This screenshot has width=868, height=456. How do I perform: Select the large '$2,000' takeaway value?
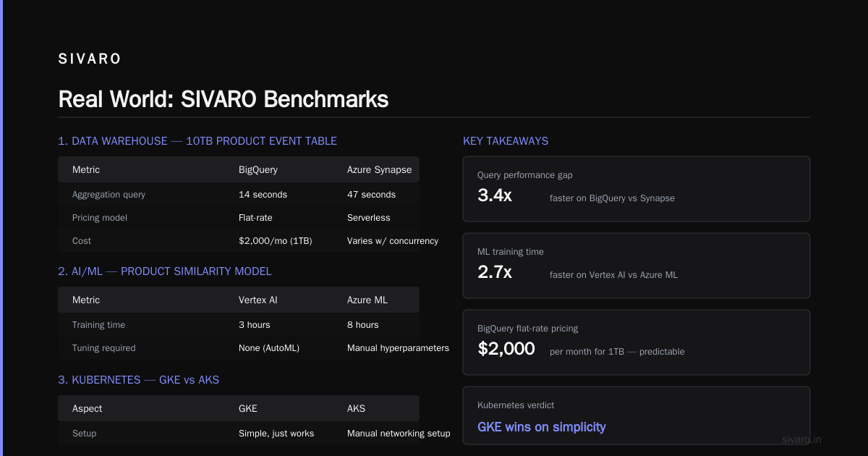coord(506,348)
